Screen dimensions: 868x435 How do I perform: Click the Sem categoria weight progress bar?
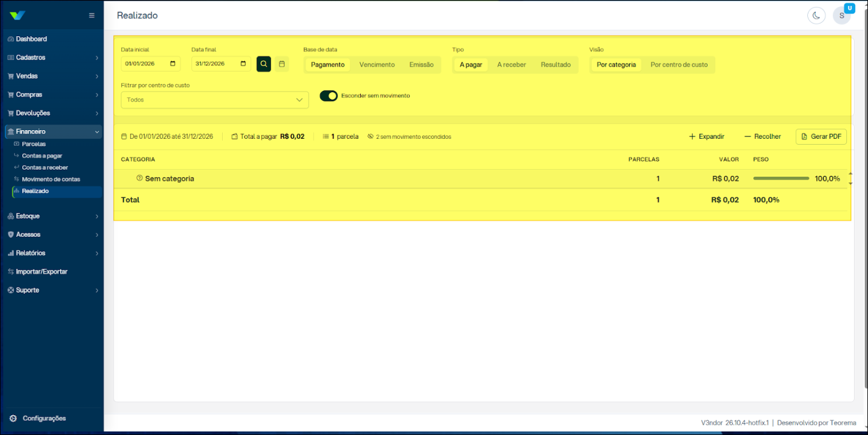pyautogui.click(x=781, y=178)
